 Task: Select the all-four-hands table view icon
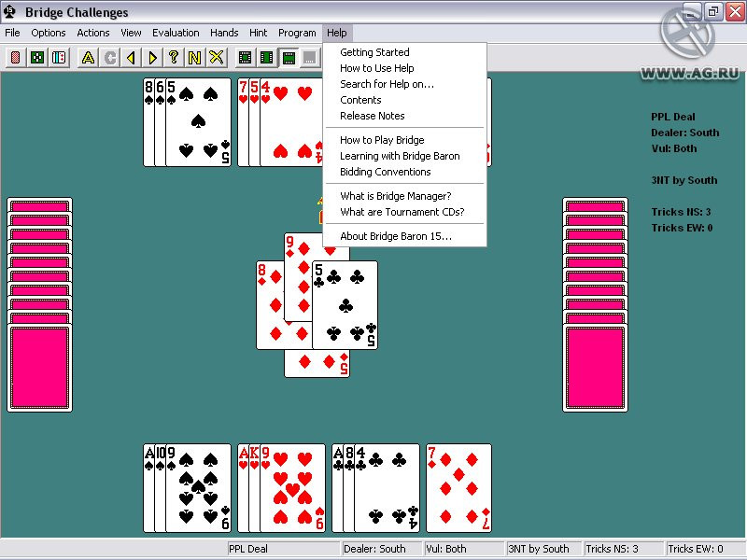pos(246,58)
